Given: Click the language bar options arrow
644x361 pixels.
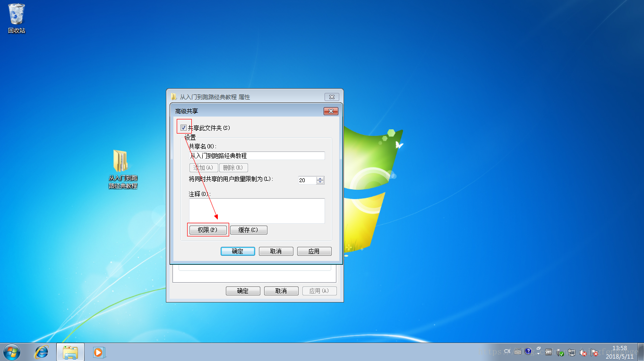Looking at the screenshot, I should point(538,354).
